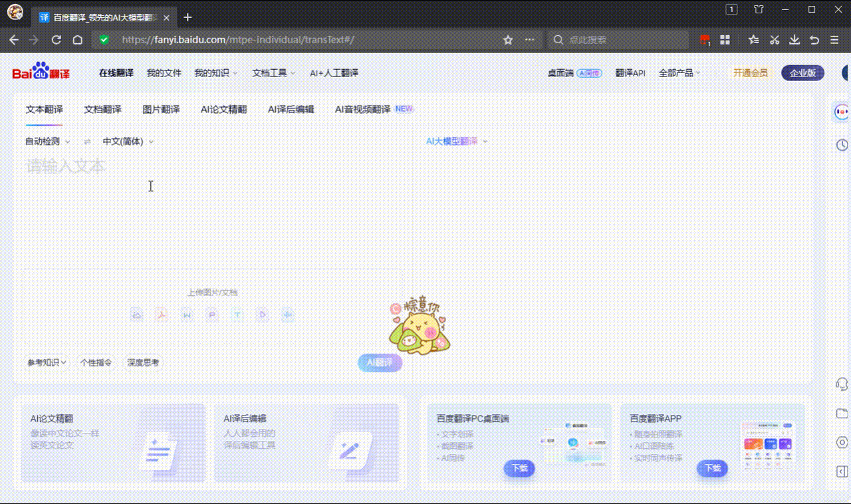Collapse the sidebar using bottom panel icon
851x504 pixels.
pos(842,471)
